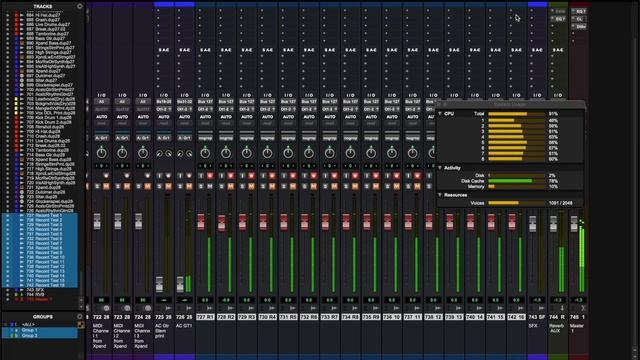Viewport: 640px width, 360px height.
Task: Click the left pan knob on track 725
Action: tap(159, 153)
